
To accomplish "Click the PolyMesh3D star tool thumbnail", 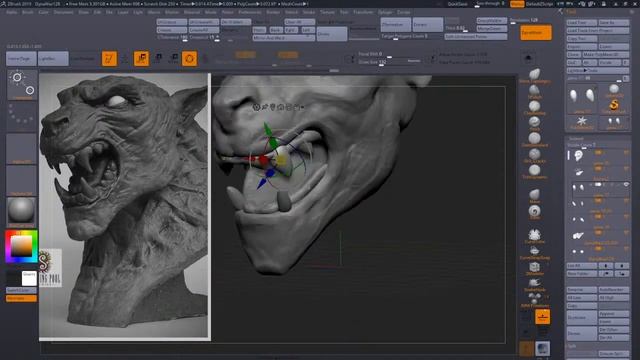I will point(582,122).
